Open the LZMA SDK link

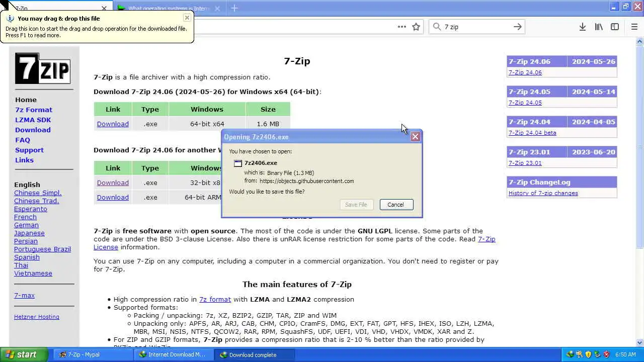(x=33, y=120)
